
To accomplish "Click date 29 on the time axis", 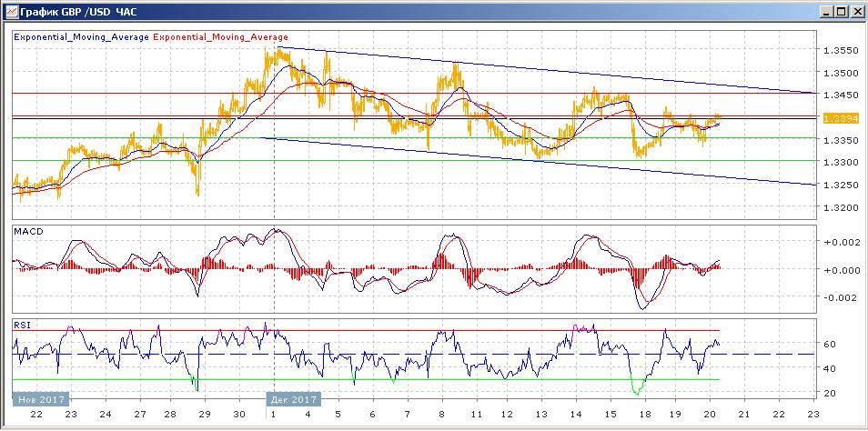I will tap(205, 414).
